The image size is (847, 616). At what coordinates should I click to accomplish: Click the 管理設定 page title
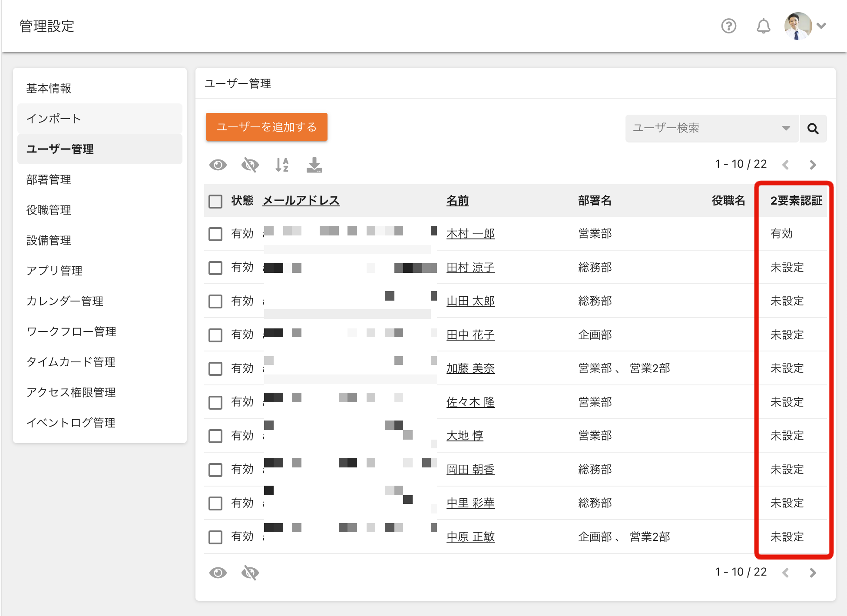[x=47, y=26]
